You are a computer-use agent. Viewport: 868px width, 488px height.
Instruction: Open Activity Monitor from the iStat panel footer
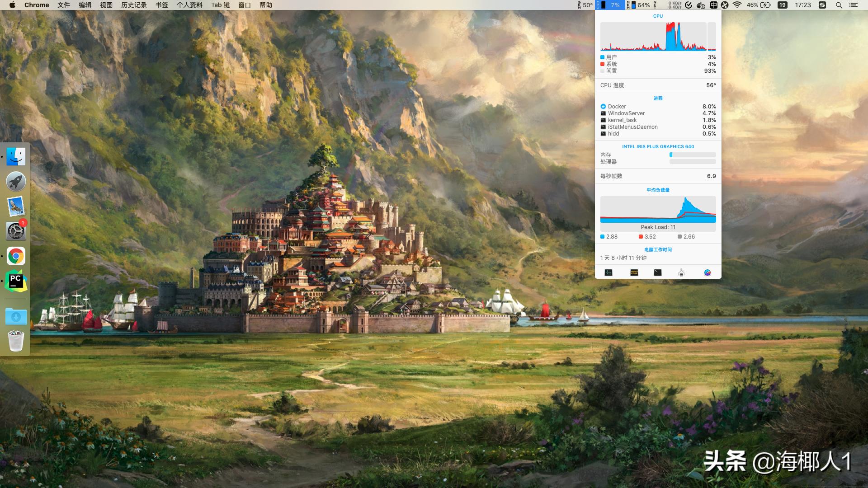(609, 272)
